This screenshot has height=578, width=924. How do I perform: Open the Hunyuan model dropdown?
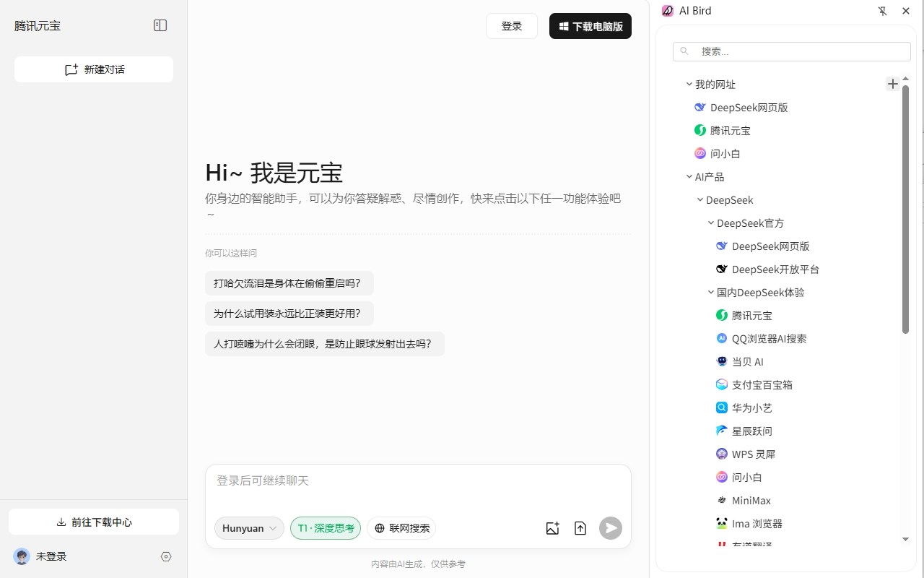point(249,528)
